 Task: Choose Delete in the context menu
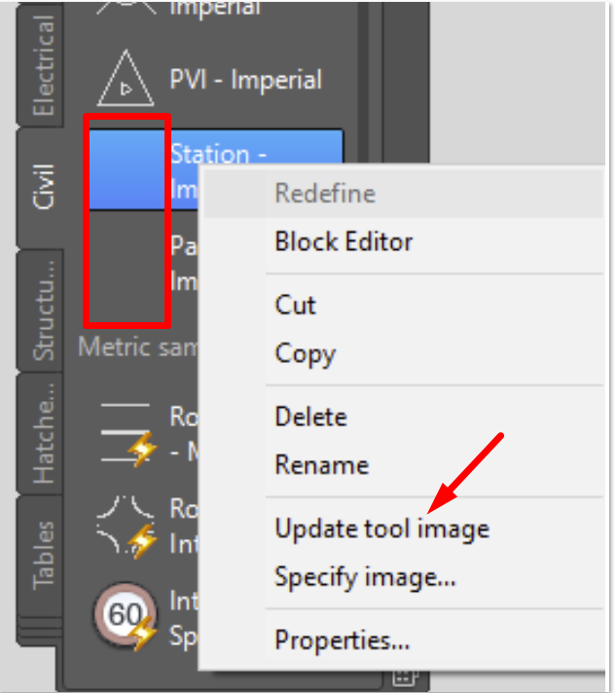(310, 417)
